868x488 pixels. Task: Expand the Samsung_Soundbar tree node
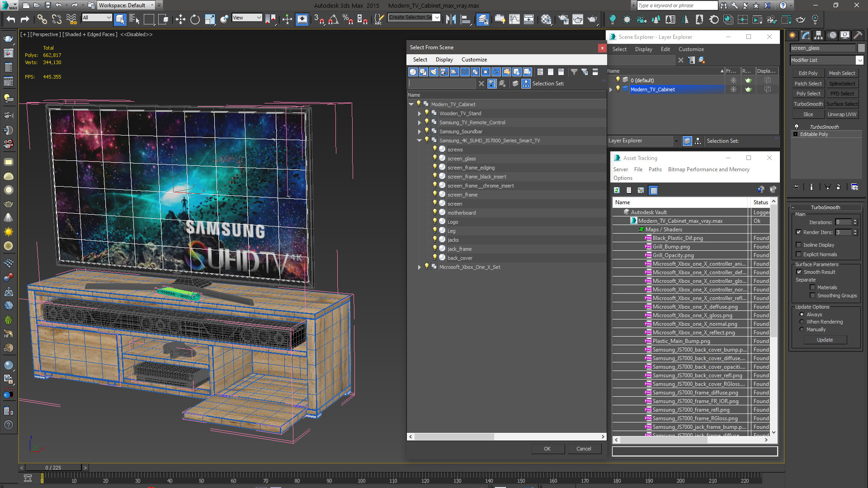420,131
